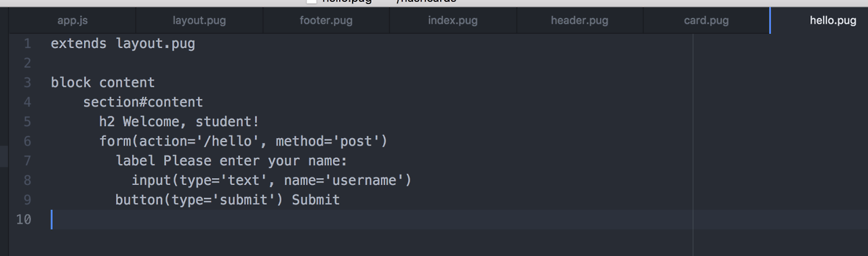Screen dimensions: 868x256
Task: Place cursor on 'section#content' text
Action: (x=143, y=102)
